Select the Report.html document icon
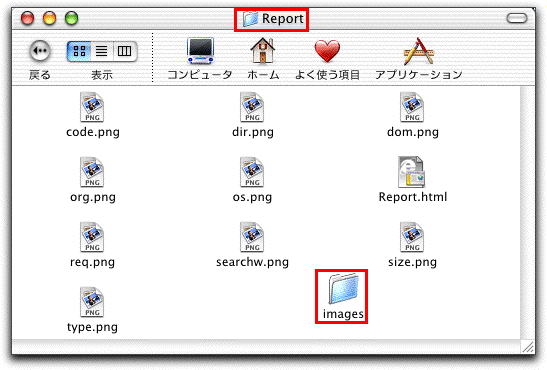 (412, 172)
